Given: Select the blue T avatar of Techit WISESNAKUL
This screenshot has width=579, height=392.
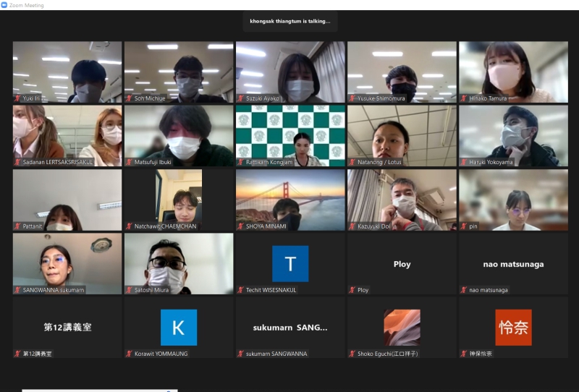Looking at the screenshot, I should 290,263.
